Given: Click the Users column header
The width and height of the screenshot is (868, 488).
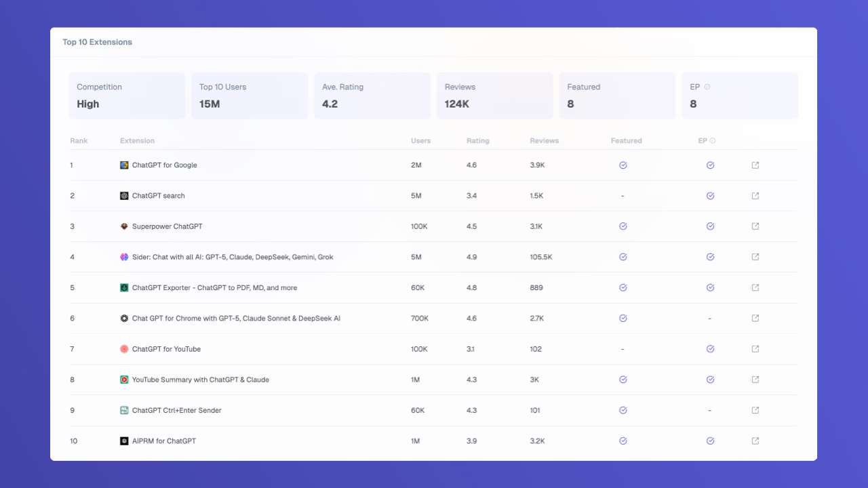Looking at the screenshot, I should [x=420, y=141].
